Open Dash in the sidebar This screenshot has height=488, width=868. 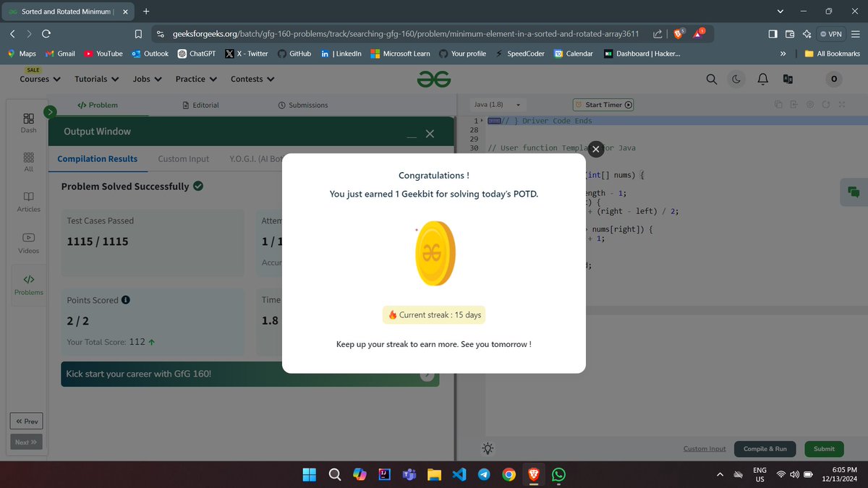(x=28, y=122)
